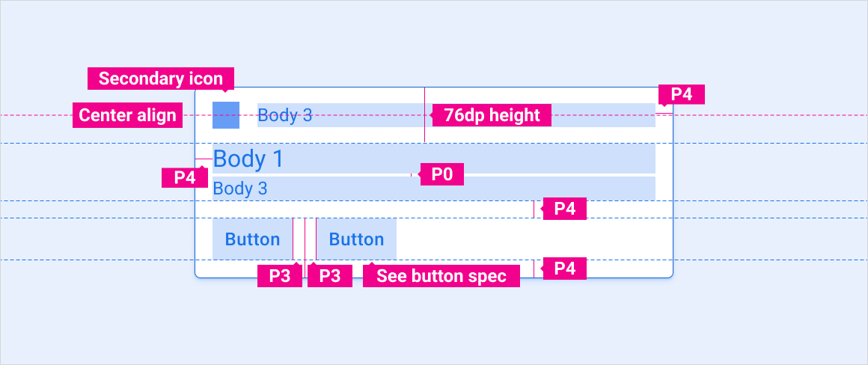Select the P4 tag just below the body text

[564, 209]
